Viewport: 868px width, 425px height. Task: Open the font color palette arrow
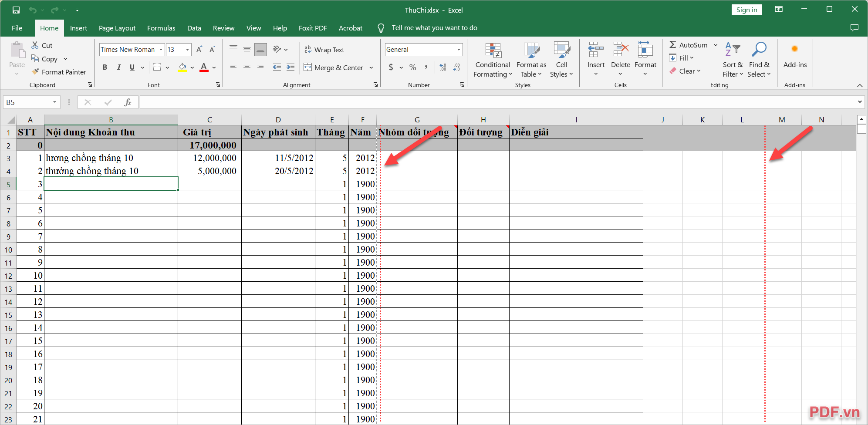click(x=214, y=67)
